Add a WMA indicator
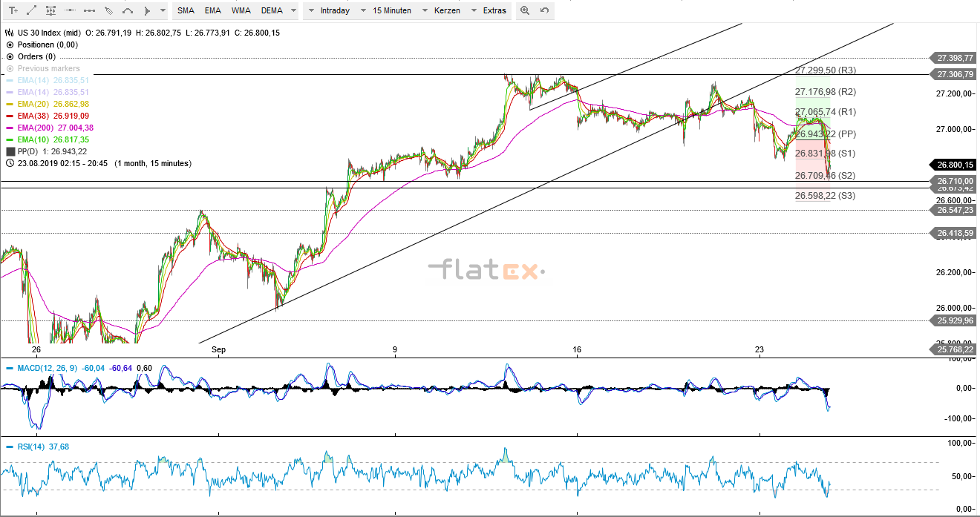Image resolution: width=980 pixels, height=517 pixels. [x=240, y=10]
